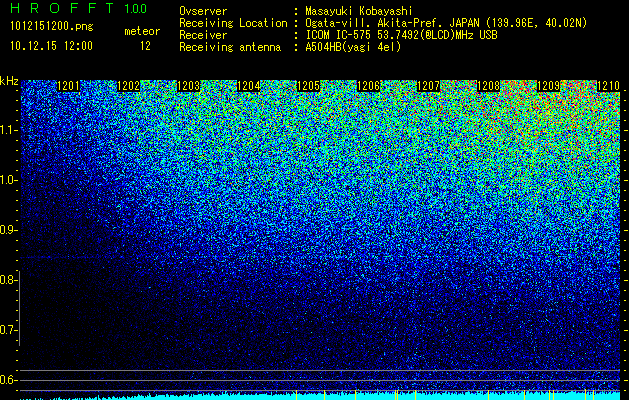Click the 1.0 kHz axis label
629x400 pixels.
[7, 181]
